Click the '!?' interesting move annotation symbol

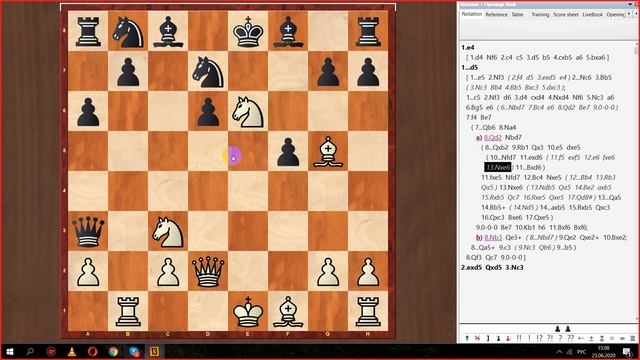[539, 338]
